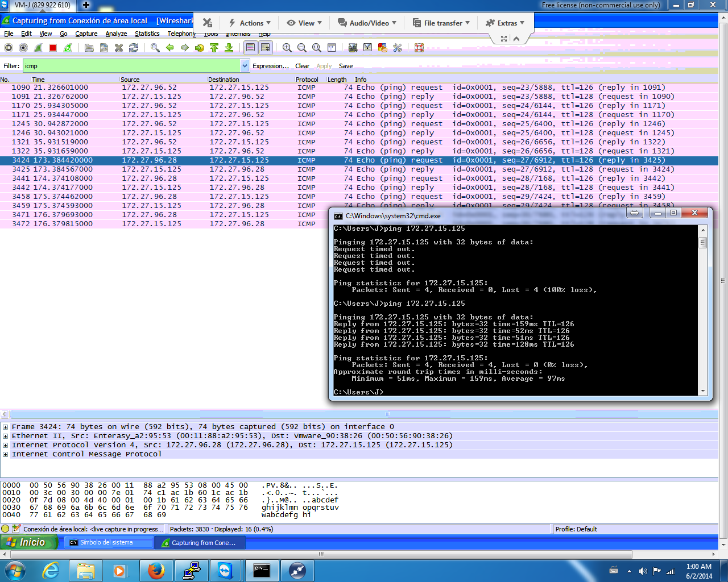Screen dimensions: 728x582
Task: Toggle auto-scroll during live capture
Action: coord(266,48)
